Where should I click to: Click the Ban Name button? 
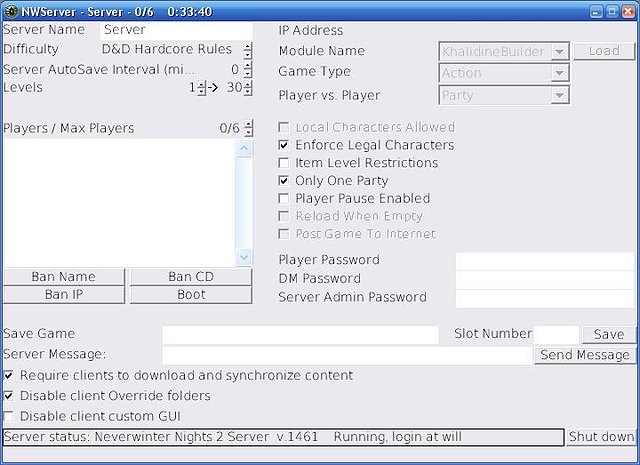click(x=64, y=277)
